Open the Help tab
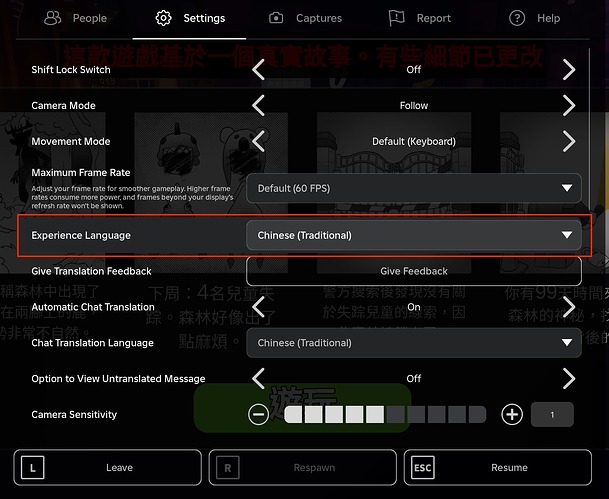 (534, 18)
